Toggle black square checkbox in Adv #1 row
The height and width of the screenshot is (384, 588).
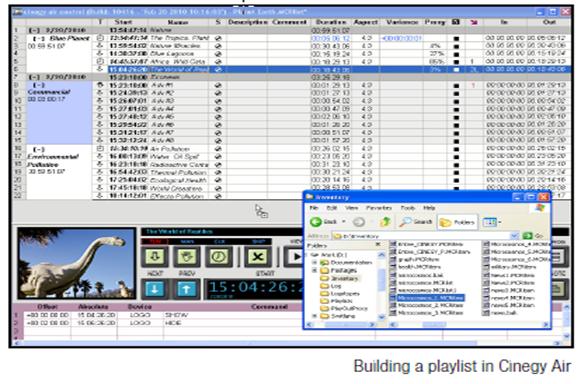point(456,86)
